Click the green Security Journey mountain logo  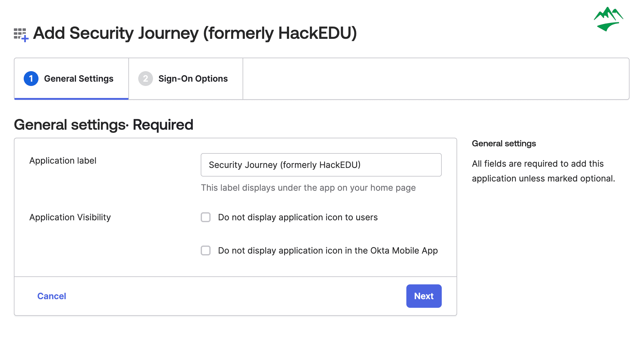(608, 19)
